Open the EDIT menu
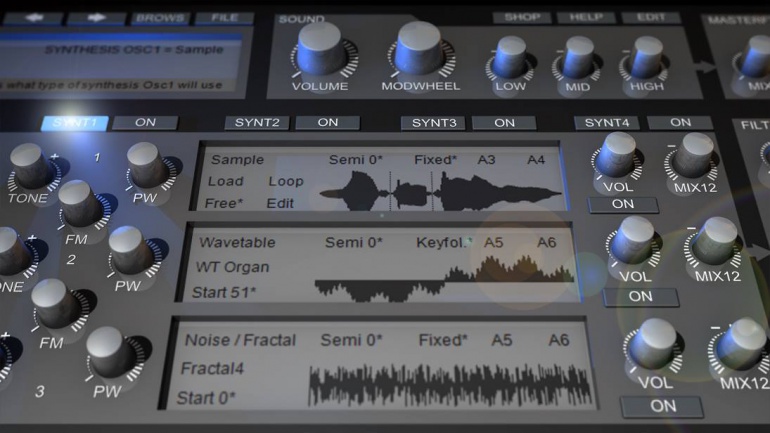770x433 pixels. (x=651, y=17)
